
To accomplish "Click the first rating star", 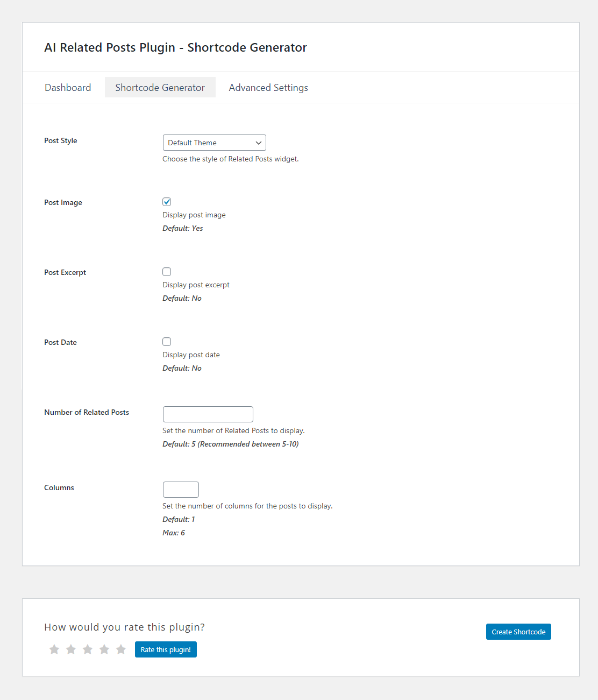I will pyautogui.click(x=54, y=649).
